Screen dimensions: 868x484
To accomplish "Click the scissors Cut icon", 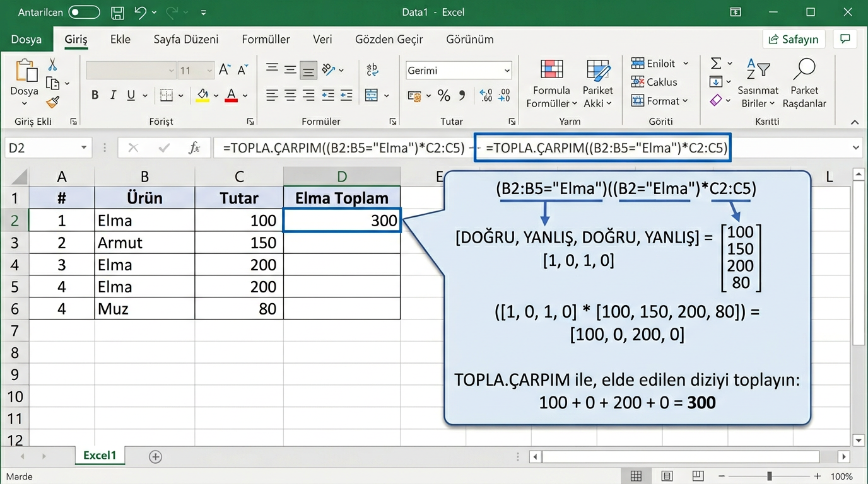I will (53, 65).
